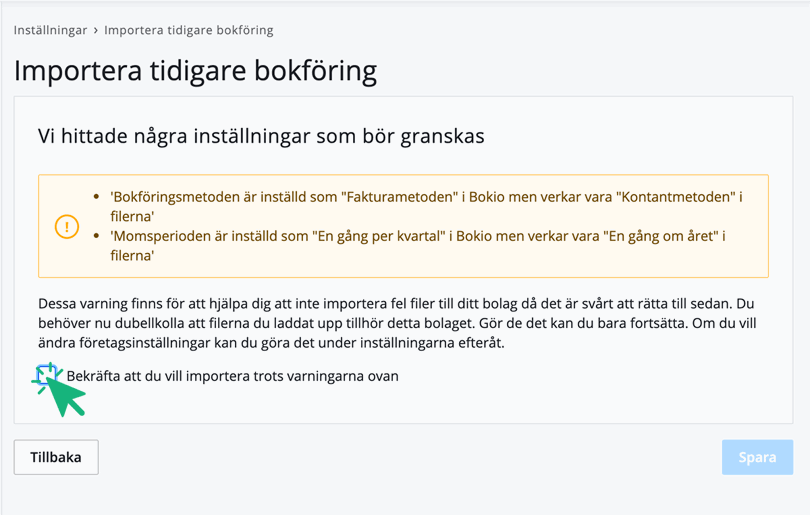Click the yellow exclamation warning icon

pyautogui.click(x=66, y=227)
